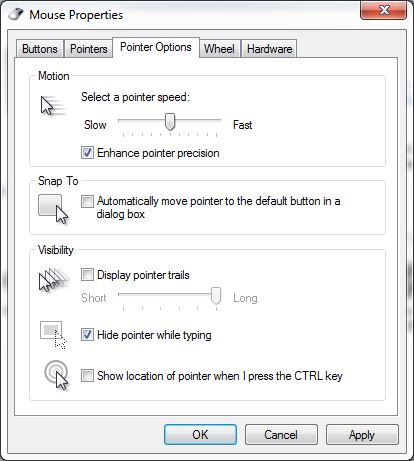Click the hide pointer while typing icon

point(53,335)
